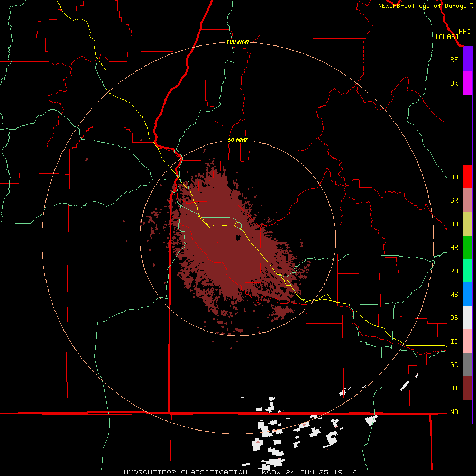Click the 'WS' legend label

[x=454, y=295]
